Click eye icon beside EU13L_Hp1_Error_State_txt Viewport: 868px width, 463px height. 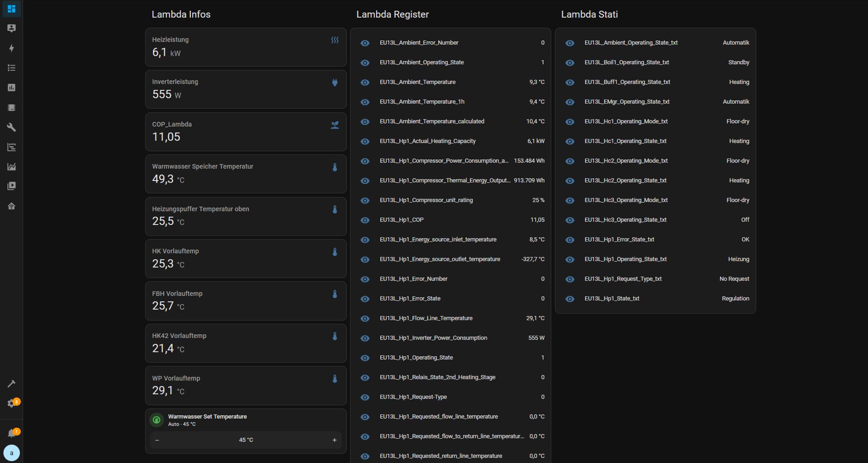(570, 240)
